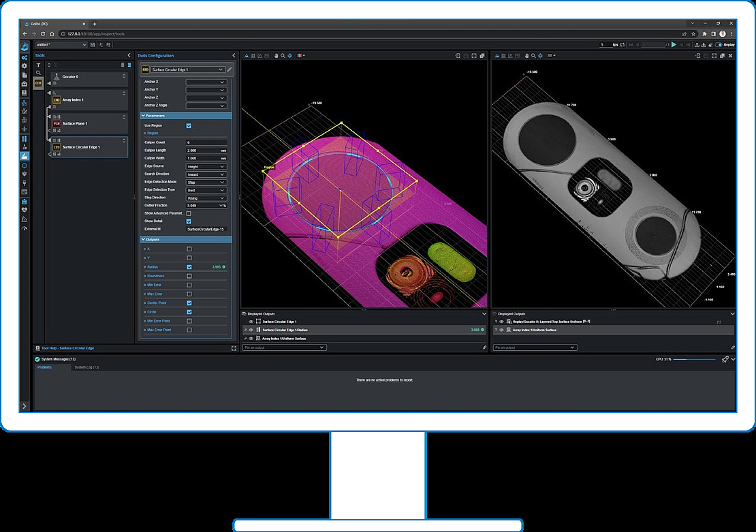Image resolution: width=756 pixels, height=532 pixels.
Task: Click the close X icon of right viewer
Action: tap(730, 56)
